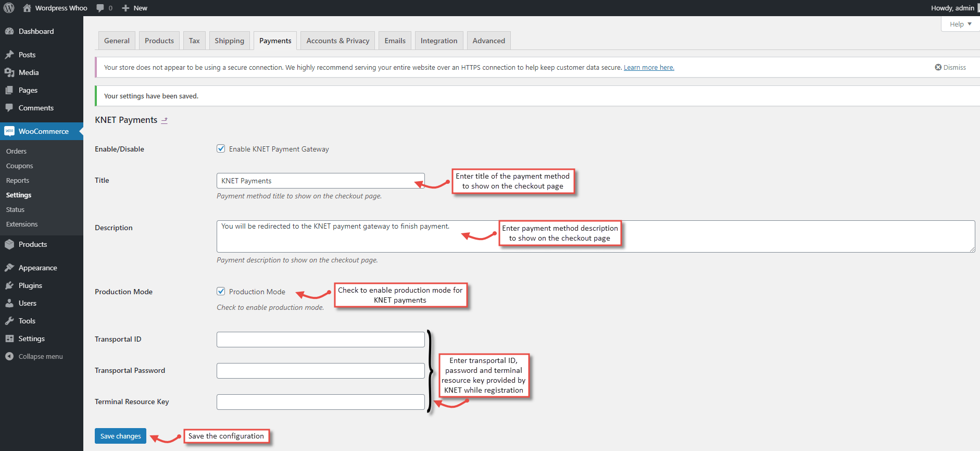Click the Collapse menu label
980x451 pixels.
tap(41, 356)
